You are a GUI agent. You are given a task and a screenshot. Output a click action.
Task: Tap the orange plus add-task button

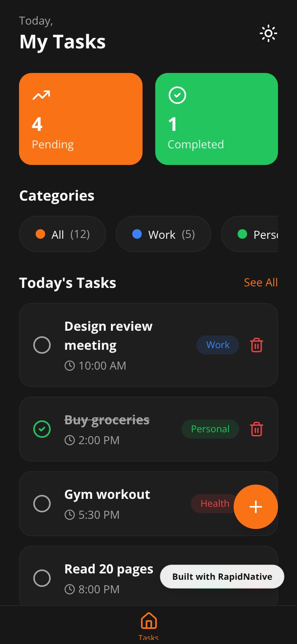click(x=256, y=507)
